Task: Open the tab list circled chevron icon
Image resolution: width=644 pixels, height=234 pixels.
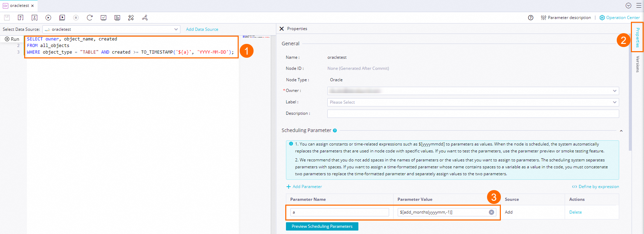Action: pyautogui.click(x=628, y=6)
